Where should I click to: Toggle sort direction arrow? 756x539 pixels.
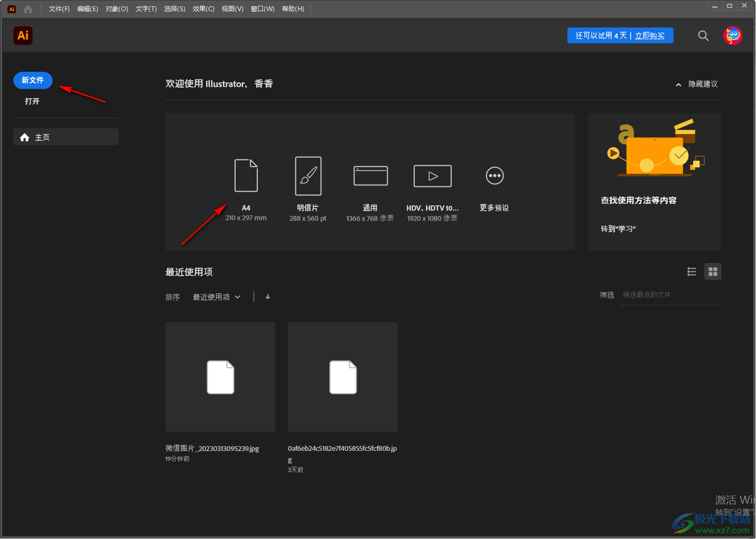268,297
